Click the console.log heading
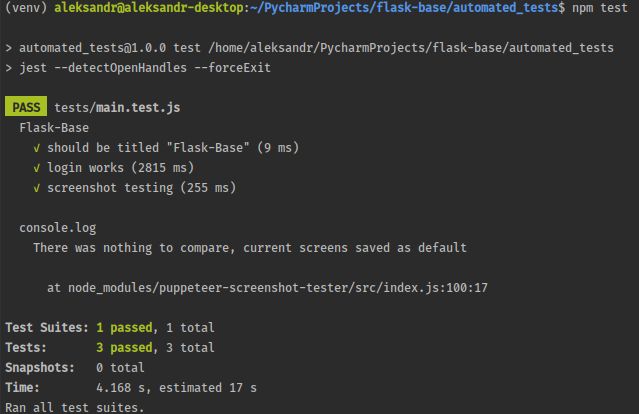Image resolution: width=639 pixels, height=414 pixels. click(x=58, y=228)
